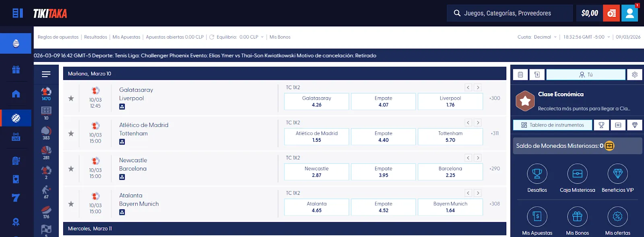The width and height of the screenshot is (644, 237).
Task: Open the Live betting sidebar icon
Action: coord(16,137)
